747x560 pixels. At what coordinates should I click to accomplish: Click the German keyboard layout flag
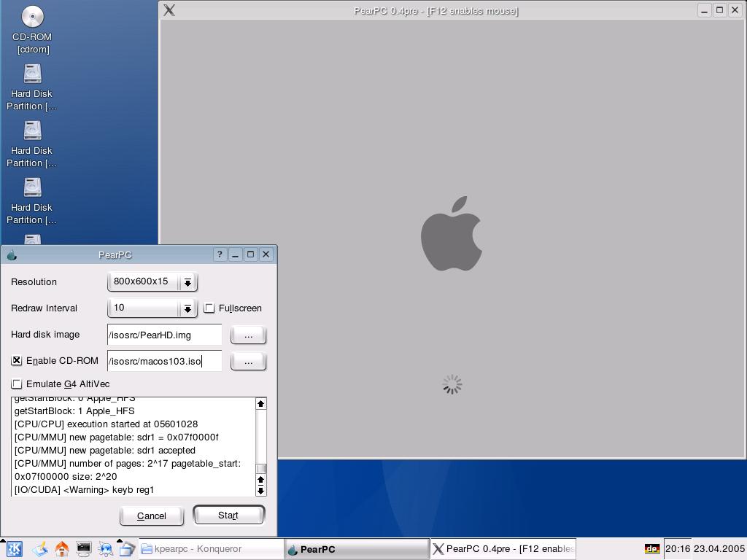(x=651, y=549)
